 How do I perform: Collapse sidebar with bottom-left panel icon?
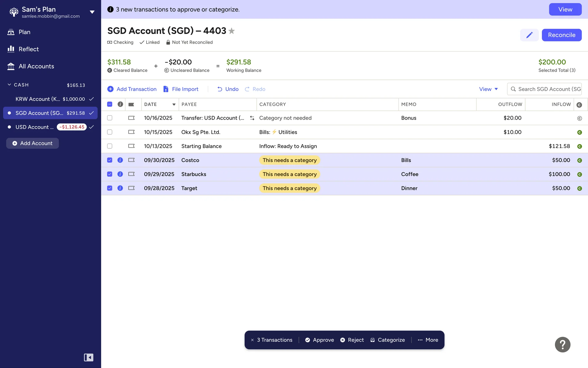pyautogui.click(x=89, y=357)
